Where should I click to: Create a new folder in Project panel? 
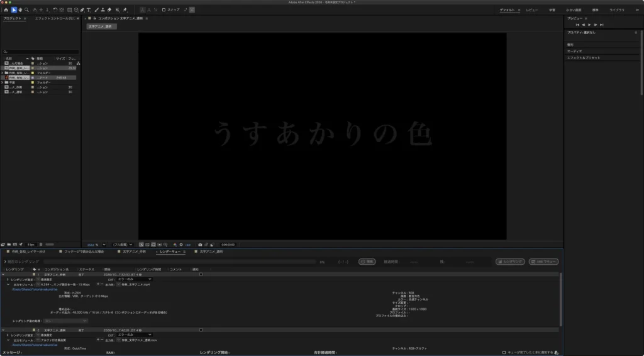pos(9,244)
